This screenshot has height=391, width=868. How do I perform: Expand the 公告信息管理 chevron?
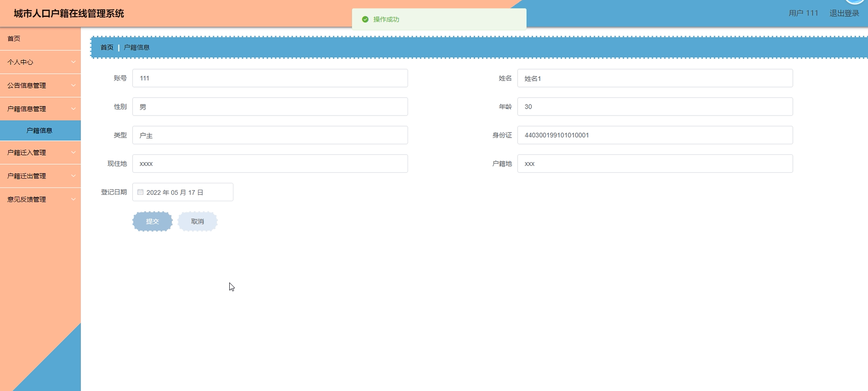[x=73, y=85]
